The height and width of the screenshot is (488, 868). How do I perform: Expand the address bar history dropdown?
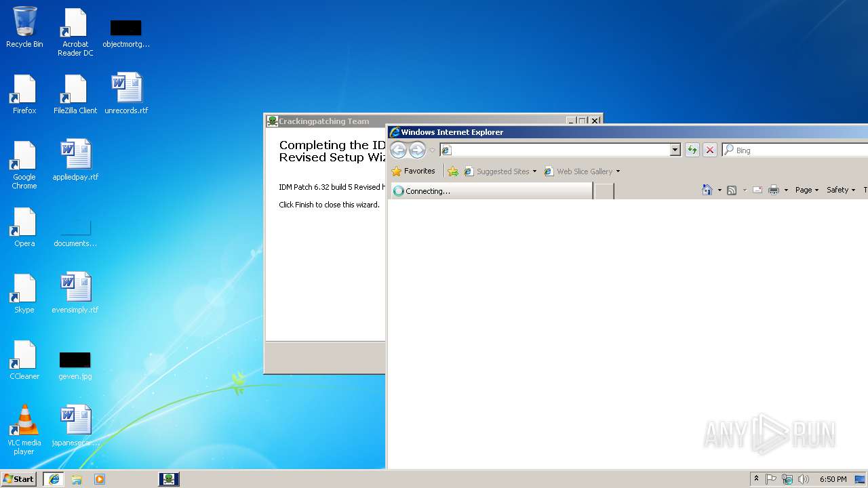click(675, 150)
